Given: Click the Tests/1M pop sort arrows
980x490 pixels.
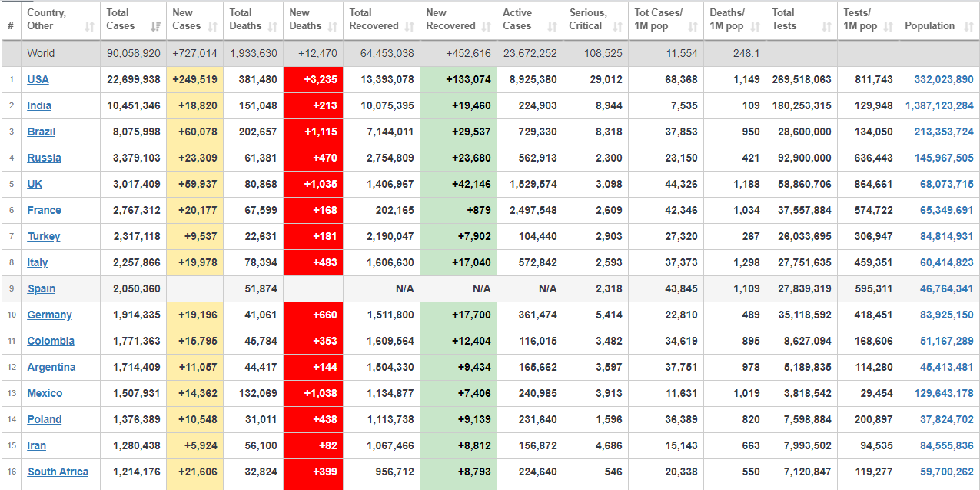Looking at the screenshot, I should click(889, 26).
